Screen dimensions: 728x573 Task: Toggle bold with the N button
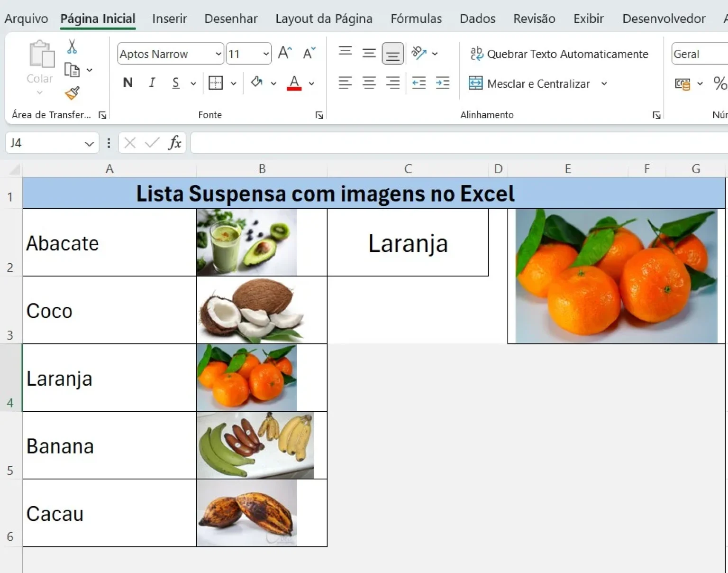tap(128, 83)
